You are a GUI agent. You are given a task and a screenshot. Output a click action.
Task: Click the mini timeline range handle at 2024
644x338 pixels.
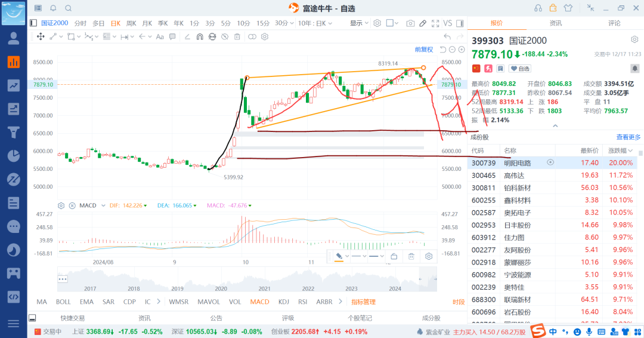coord(420,279)
